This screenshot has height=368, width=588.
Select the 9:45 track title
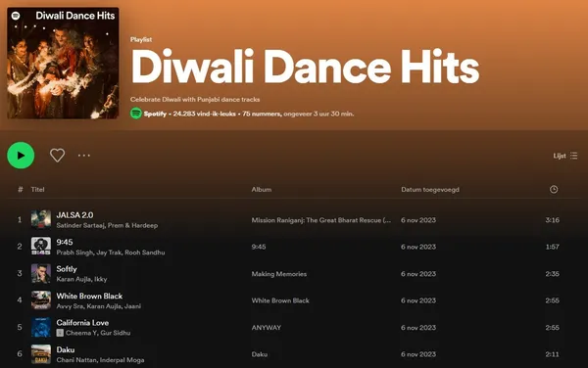pos(65,242)
